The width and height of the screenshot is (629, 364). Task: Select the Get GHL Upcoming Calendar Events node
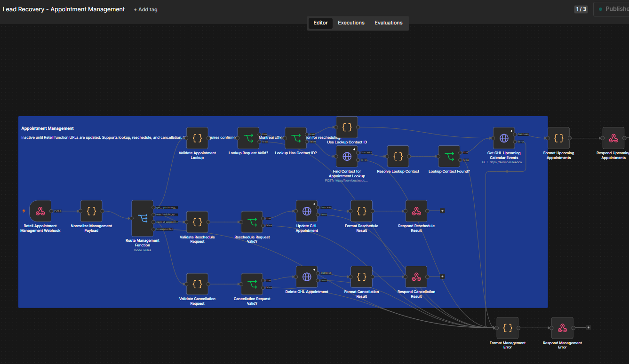pyautogui.click(x=504, y=138)
